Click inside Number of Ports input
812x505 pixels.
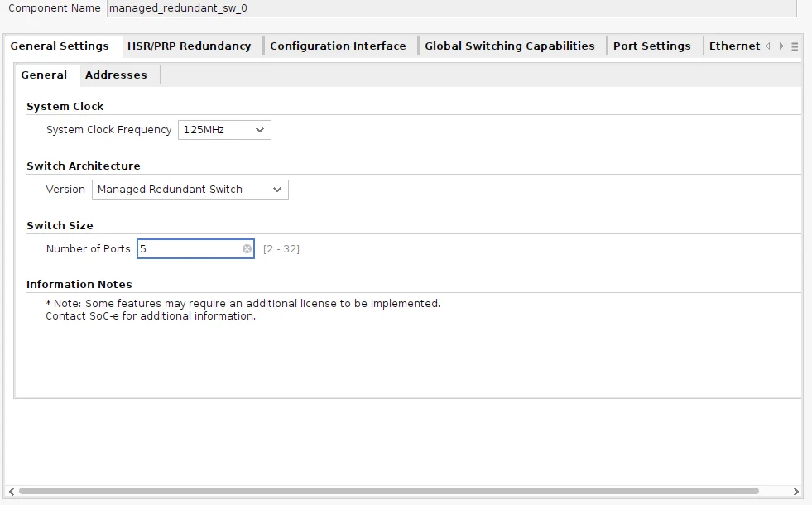point(190,249)
